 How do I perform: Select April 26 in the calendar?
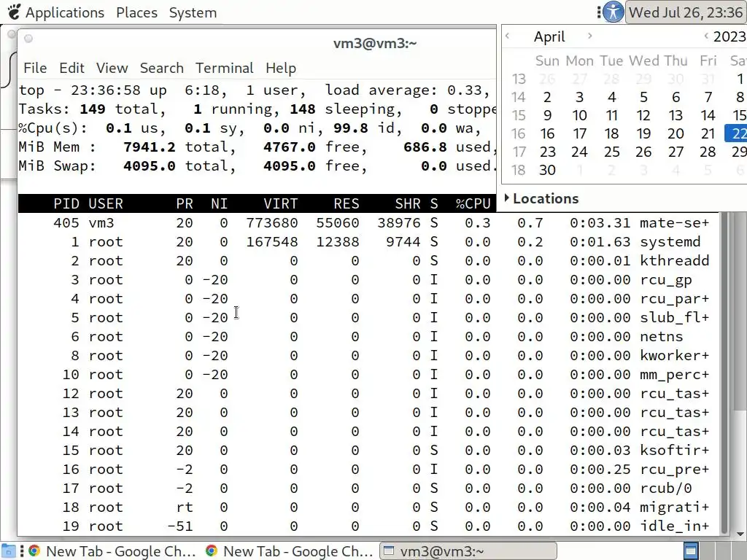[x=643, y=152]
